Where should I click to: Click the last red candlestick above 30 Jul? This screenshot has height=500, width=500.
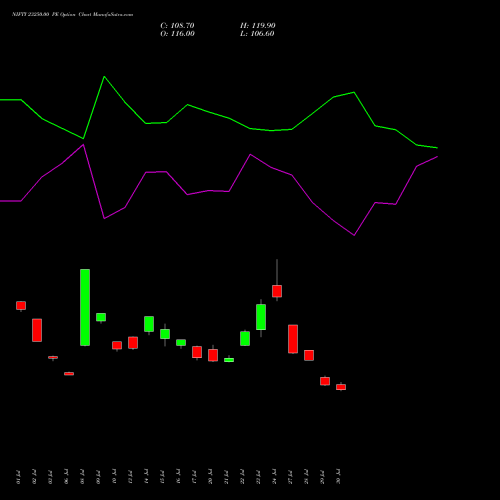point(341,387)
